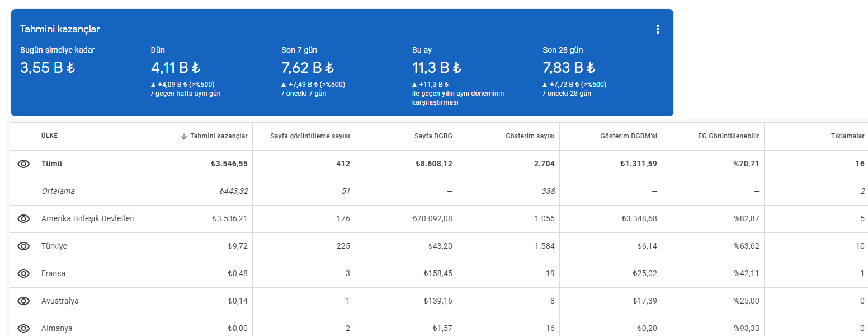Click the ÜLKE column header
Image resolution: width=868 pixels, height=336 pixels.
[49, 136]
